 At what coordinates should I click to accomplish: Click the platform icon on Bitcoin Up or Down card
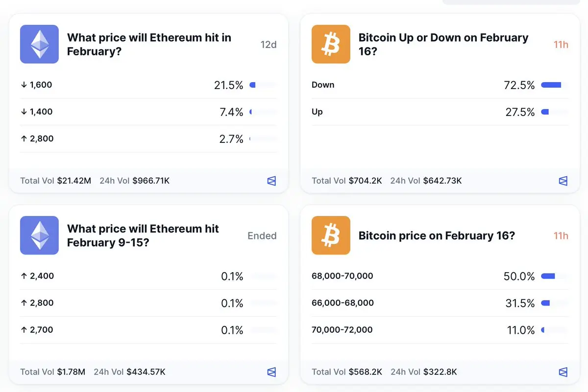(x=563, y=181)
